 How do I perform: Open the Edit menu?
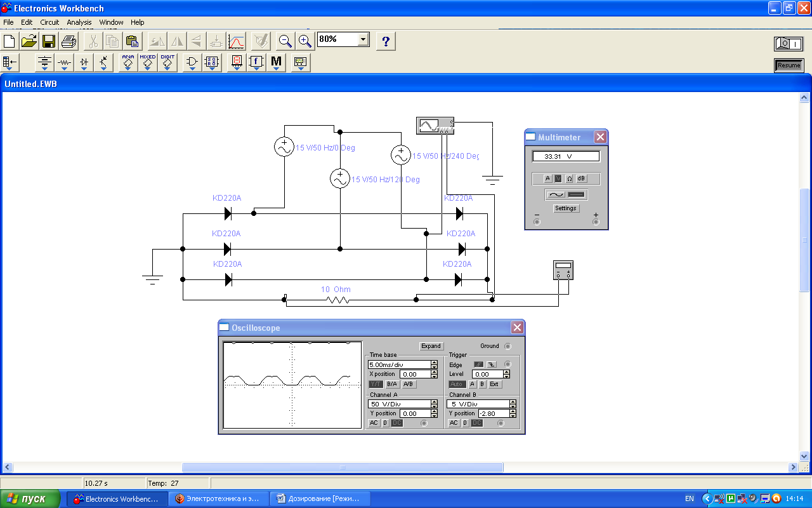pos(27,22)
